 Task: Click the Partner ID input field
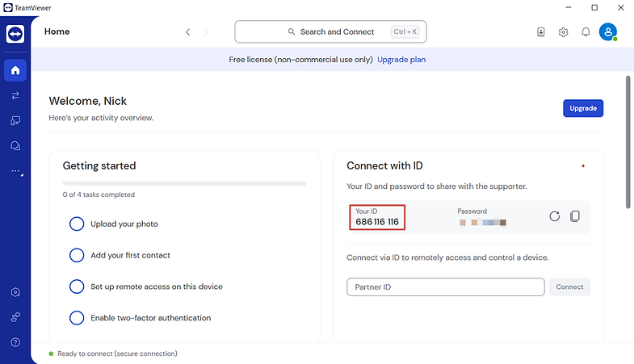click(446, 287)
